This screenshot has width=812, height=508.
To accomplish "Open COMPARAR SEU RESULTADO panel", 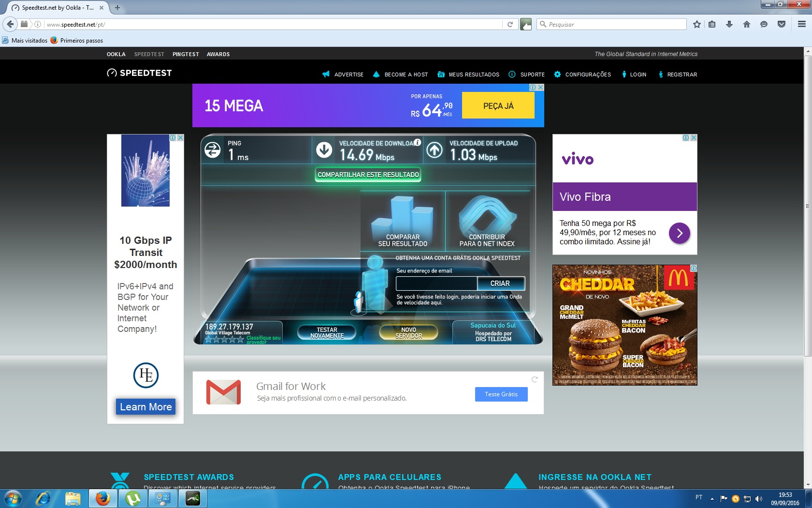I will click(x=403, y=222).
